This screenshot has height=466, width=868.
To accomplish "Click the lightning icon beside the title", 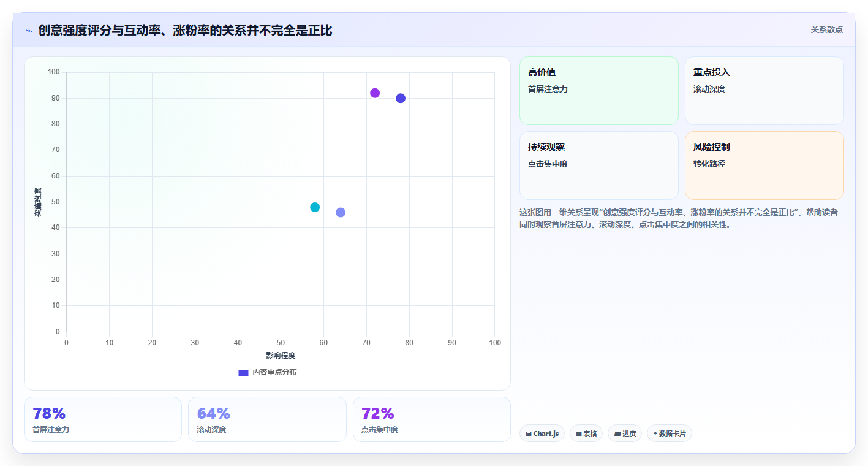I will click(x=29, y=31).
